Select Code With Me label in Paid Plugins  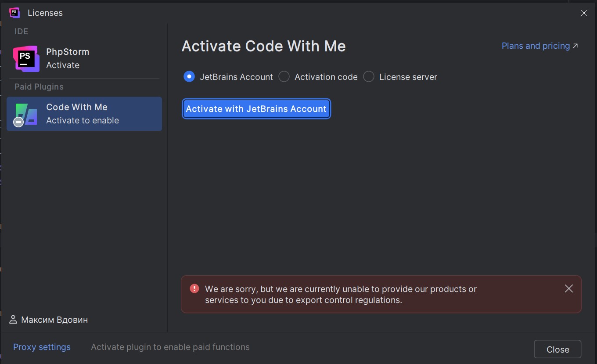(x=77, y=107)
